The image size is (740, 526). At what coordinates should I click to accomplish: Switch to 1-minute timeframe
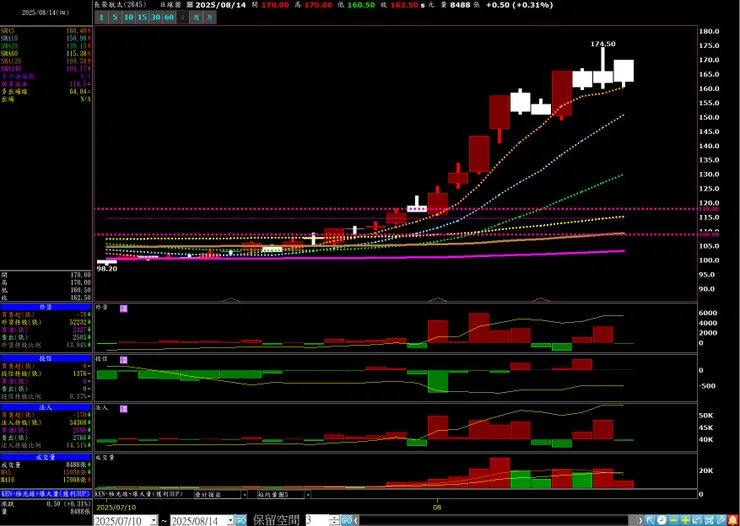tap(101, 17)
